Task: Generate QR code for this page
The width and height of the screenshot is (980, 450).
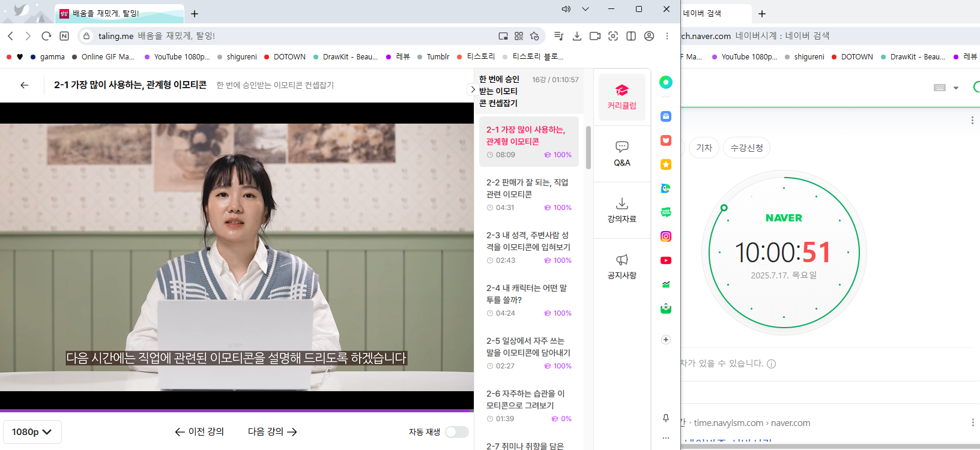Action: pos(519,36)
